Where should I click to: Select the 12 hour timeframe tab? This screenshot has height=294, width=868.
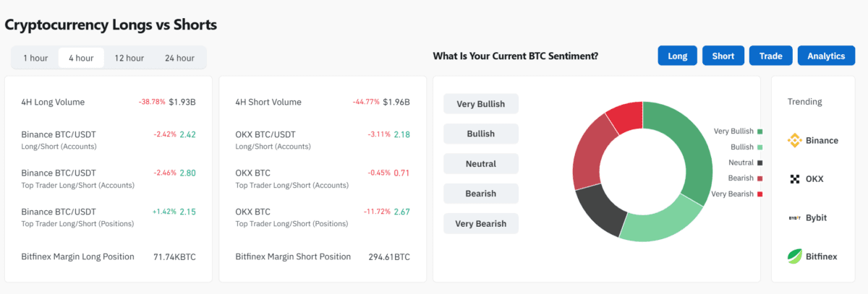[x=129, y=58]
